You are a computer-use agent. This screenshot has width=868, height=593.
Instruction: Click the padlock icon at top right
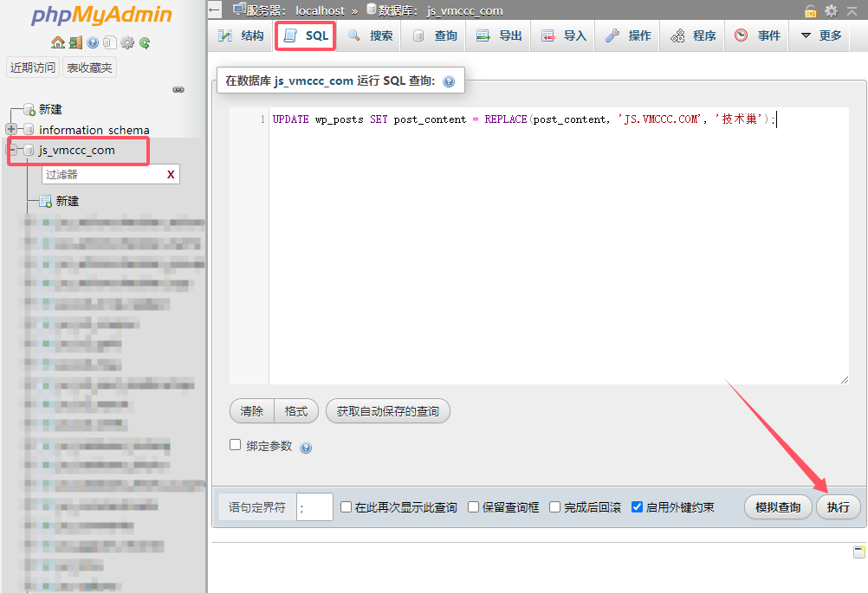coord(811,11)
